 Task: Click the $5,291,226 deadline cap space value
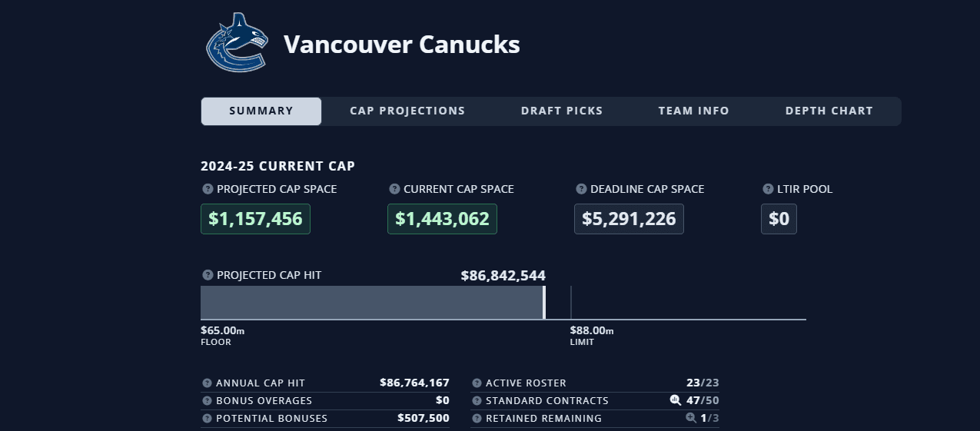click(629, 219)
